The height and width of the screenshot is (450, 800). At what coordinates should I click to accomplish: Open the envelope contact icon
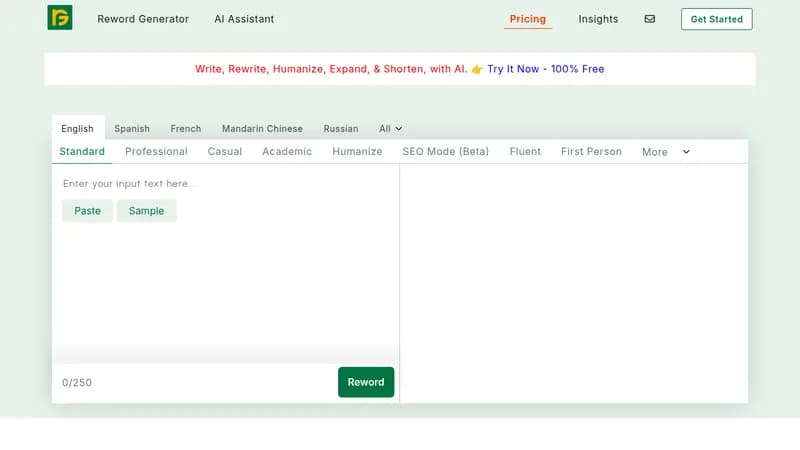pyautogui.click(x=649, y=19)
